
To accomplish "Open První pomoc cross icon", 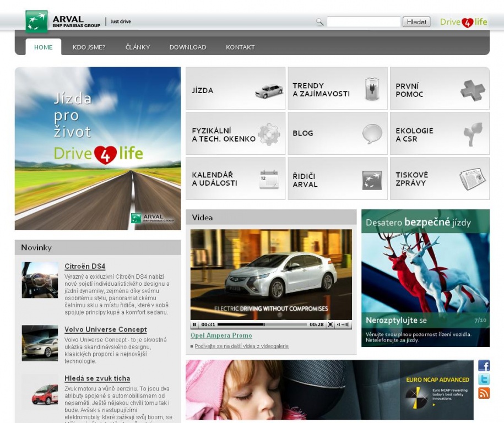I will [x=472, y=90].
